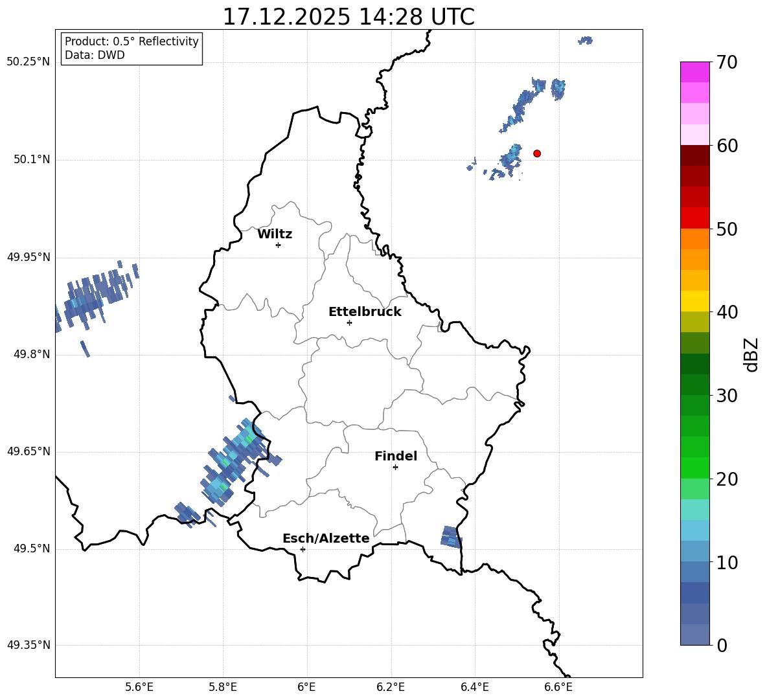Click the orange swatch just below 50
This screenshot has width=767, height=700.
[694, 238]
